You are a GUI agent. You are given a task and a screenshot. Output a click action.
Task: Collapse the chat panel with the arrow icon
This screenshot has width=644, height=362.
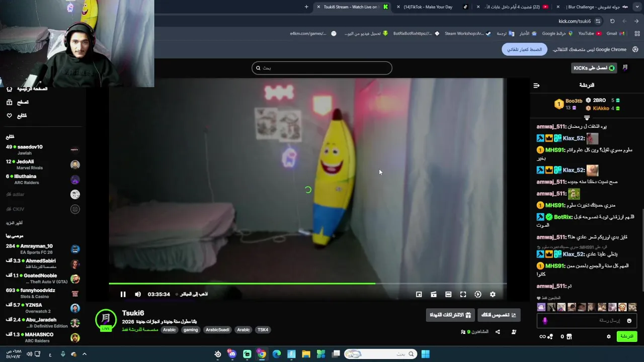pyautogui.click(x=536, y=85)
